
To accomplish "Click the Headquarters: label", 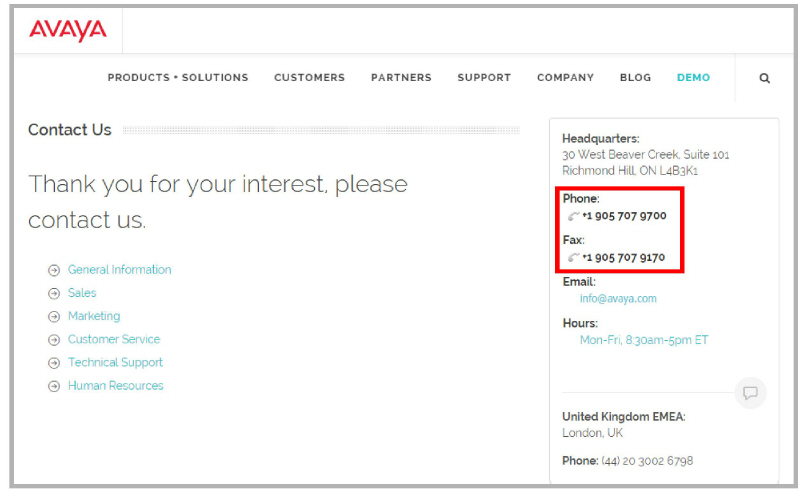I will (601, 139).
